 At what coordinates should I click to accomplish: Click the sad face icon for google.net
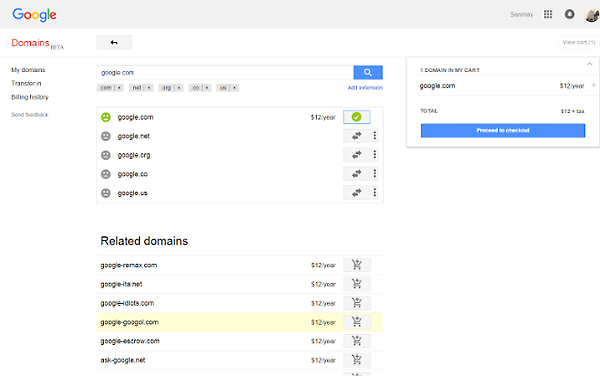pyautogui.click(x=106, y=136)
